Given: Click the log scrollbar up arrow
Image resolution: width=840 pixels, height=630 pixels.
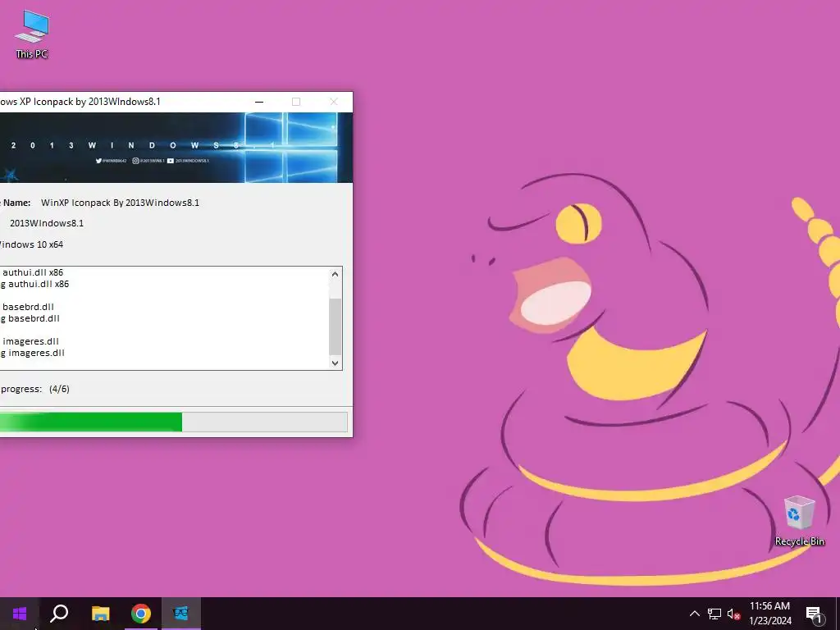Looking at the screenshot, I should [x=336, y=274].
